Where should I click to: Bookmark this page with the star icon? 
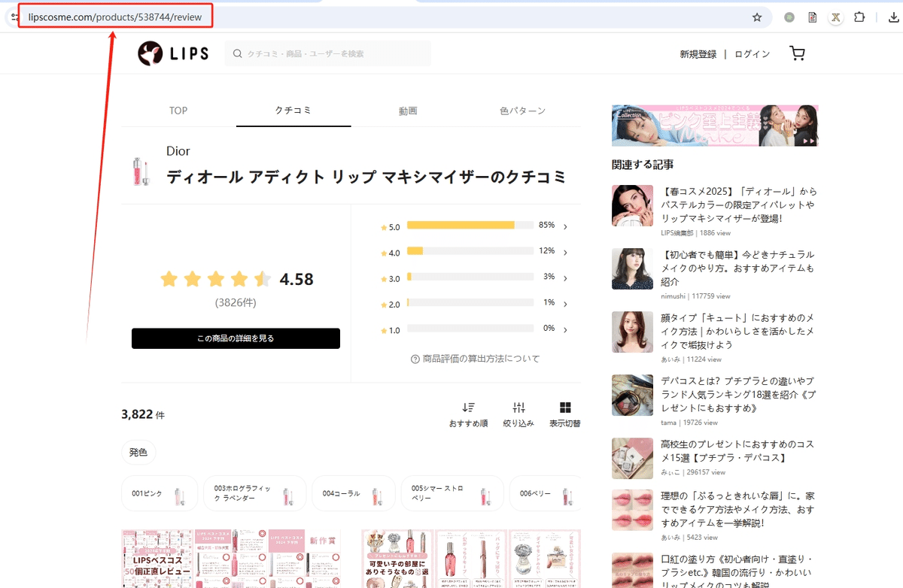coord(757,17)
